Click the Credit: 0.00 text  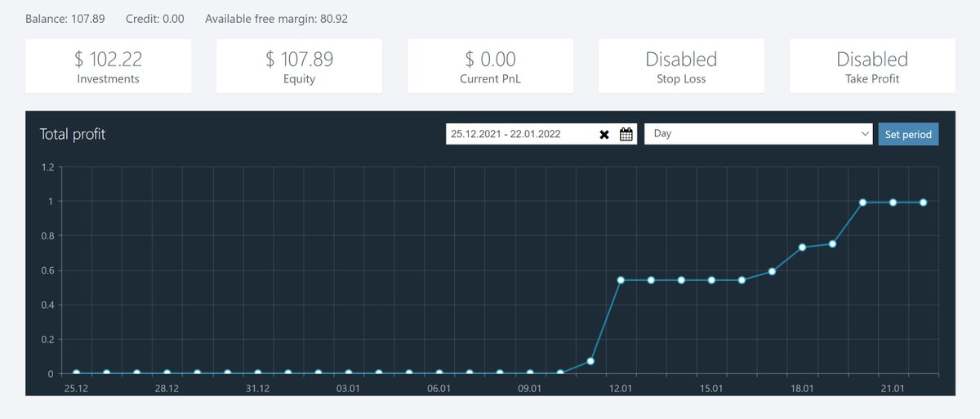pos(155,18)
